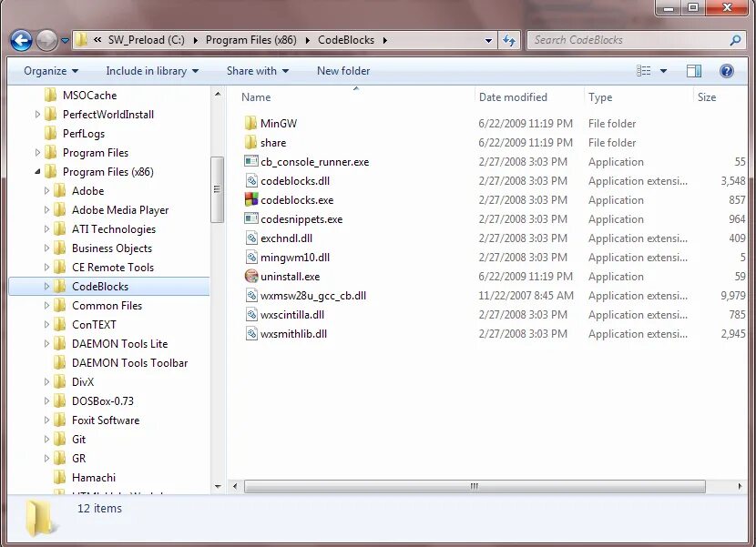Click the file list horizontal scrollbar thumb
756x547 pixels.
(x=475, y=486)
